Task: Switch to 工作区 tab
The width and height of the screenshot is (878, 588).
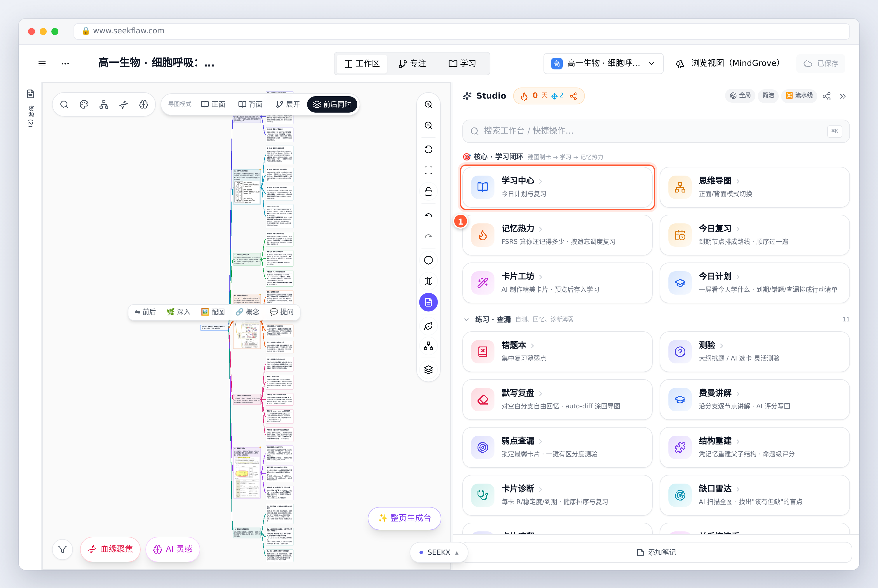Action: 362,64
